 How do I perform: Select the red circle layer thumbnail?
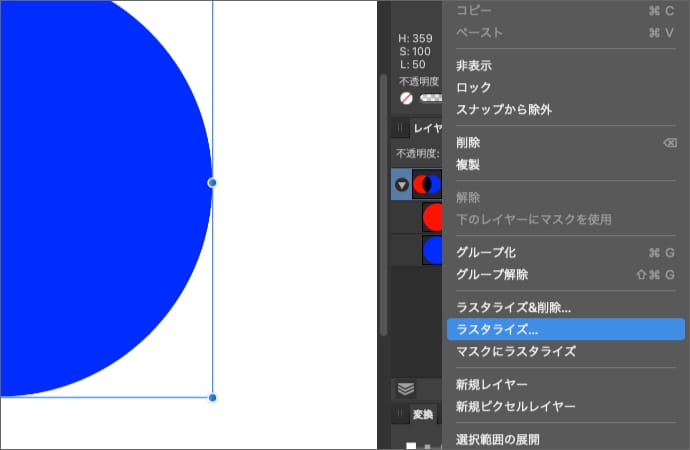coord(432,217)
